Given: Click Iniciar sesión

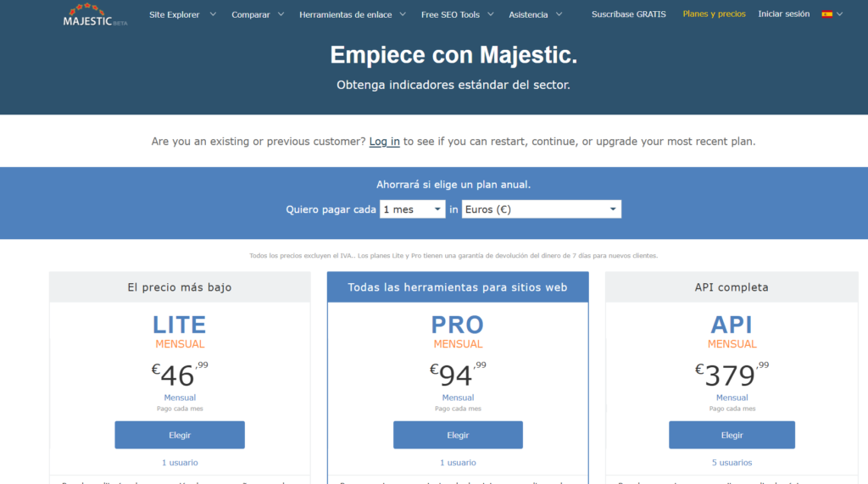Looking at the screenshot, I should 783,14.
